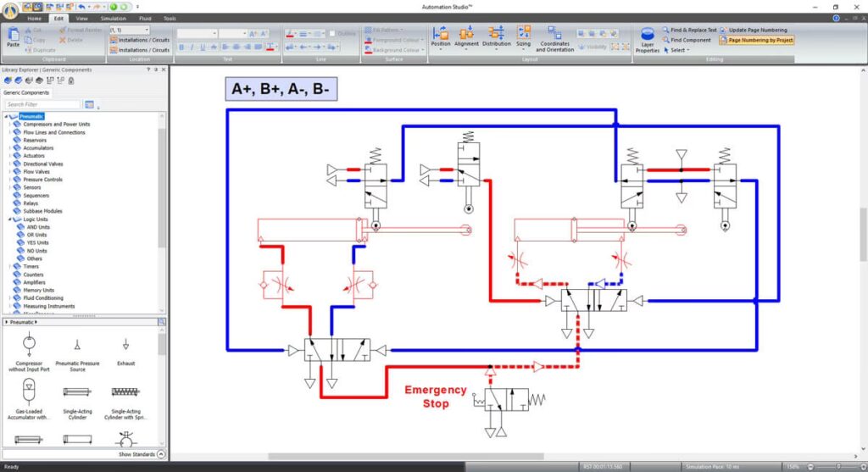
Task: Toggle Show Standards at panel bottom
Action: point(160,454)
